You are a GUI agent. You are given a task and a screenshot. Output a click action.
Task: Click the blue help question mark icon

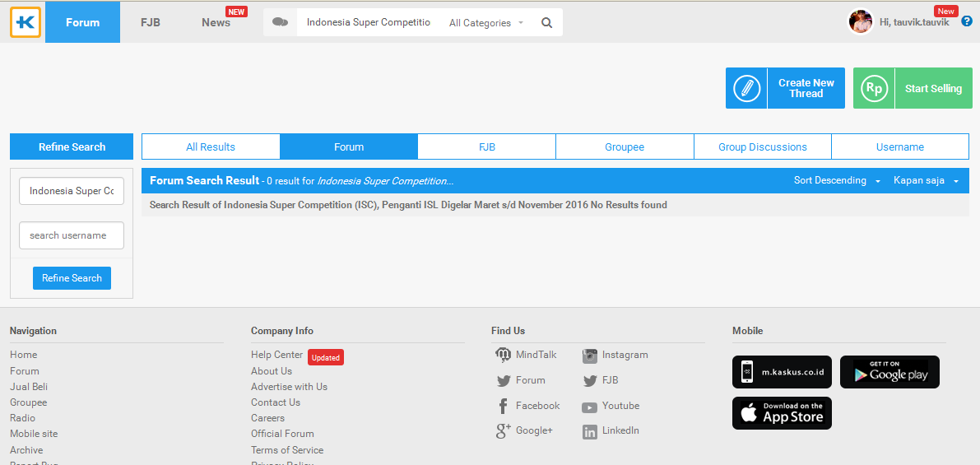967,21
